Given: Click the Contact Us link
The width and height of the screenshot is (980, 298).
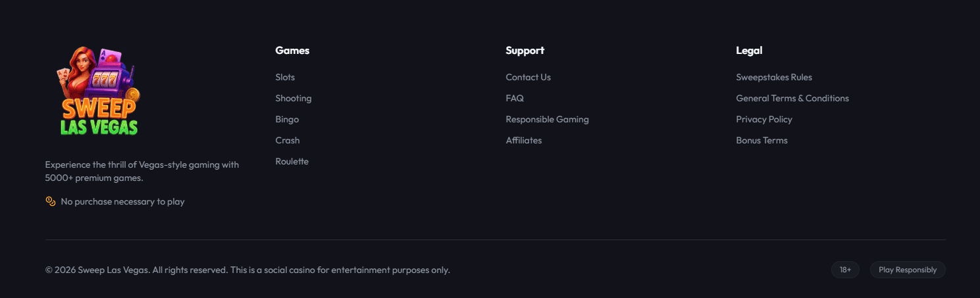Looking at the screenshot, I should [x=528, y=77].
